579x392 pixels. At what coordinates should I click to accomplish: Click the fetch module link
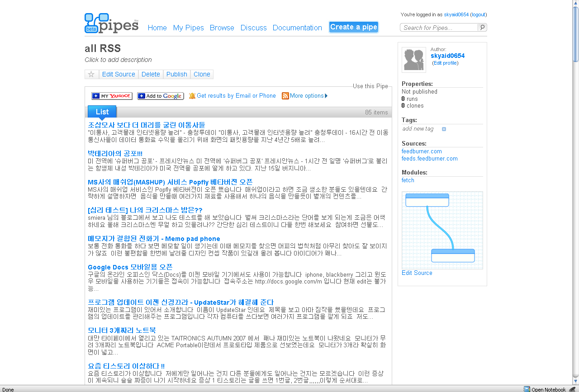[x=408, y=180]
